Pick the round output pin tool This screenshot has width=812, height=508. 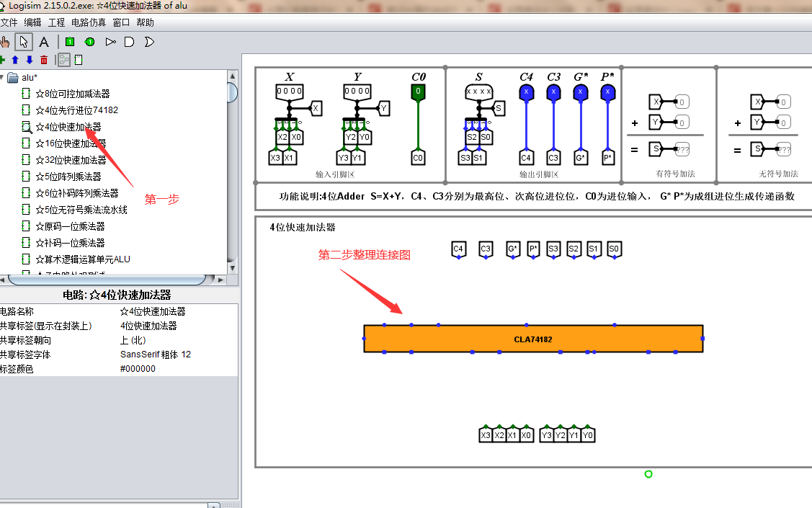coord(89,42)
